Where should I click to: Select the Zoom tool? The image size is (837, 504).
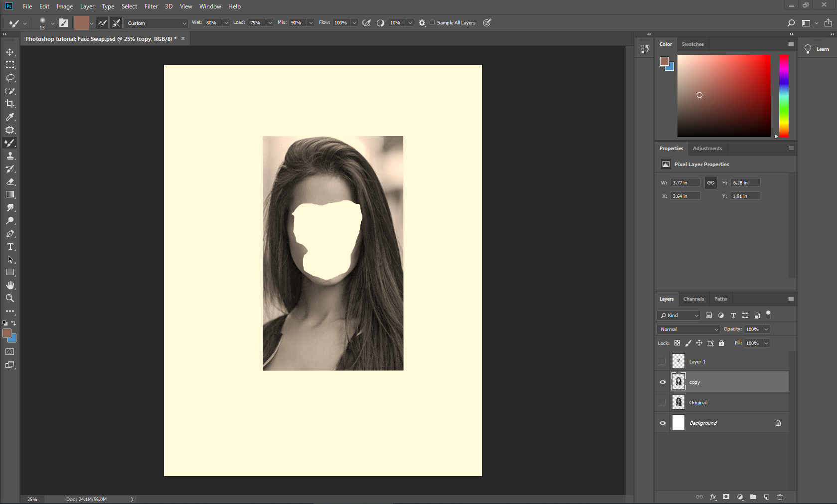point(10,298)
